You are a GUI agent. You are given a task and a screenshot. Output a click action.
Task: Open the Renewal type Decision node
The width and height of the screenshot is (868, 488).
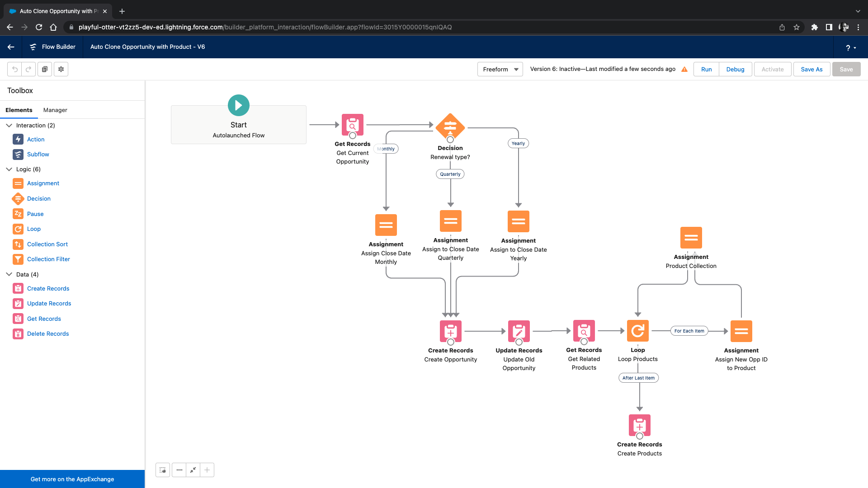pos(450,128)
